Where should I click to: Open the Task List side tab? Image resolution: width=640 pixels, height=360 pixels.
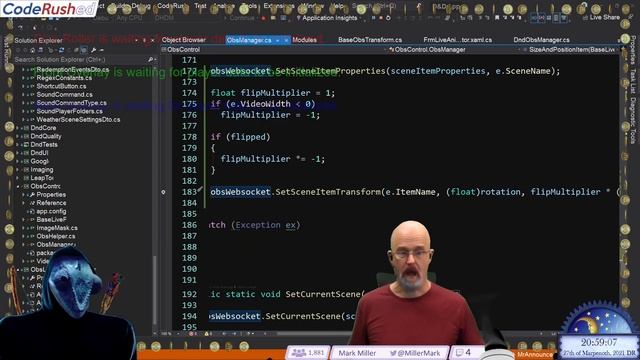[x=633, y=81]
